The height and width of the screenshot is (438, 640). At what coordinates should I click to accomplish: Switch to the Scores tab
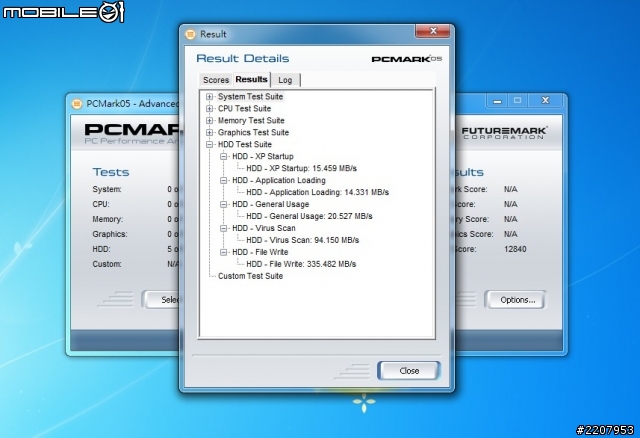[x=216, y=80]
